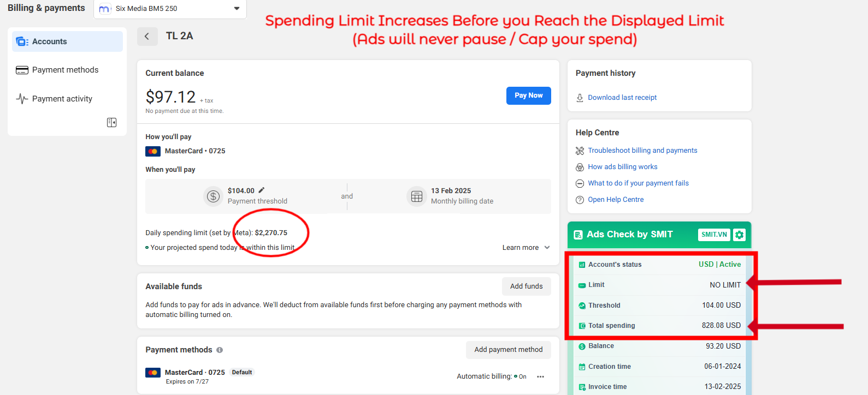Click the Account's status row icon
The height and width of the screenshot is (395, 868).
click(582, 265)
